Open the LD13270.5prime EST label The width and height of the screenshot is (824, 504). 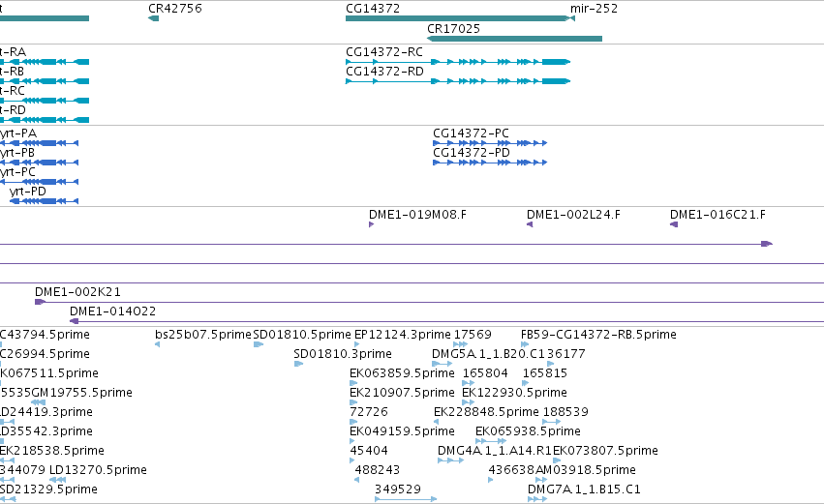point(98,470)
